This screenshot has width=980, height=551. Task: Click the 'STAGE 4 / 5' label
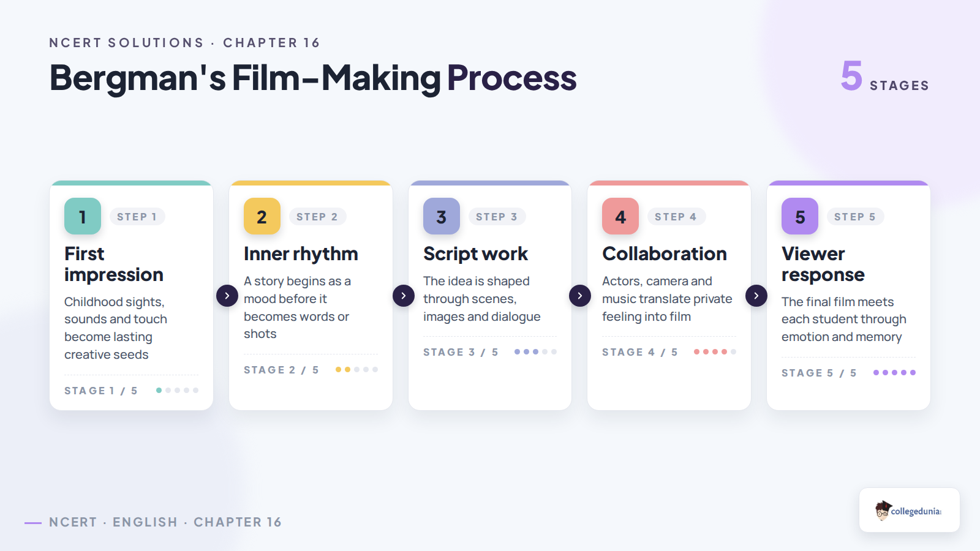(x=640, y=352)
